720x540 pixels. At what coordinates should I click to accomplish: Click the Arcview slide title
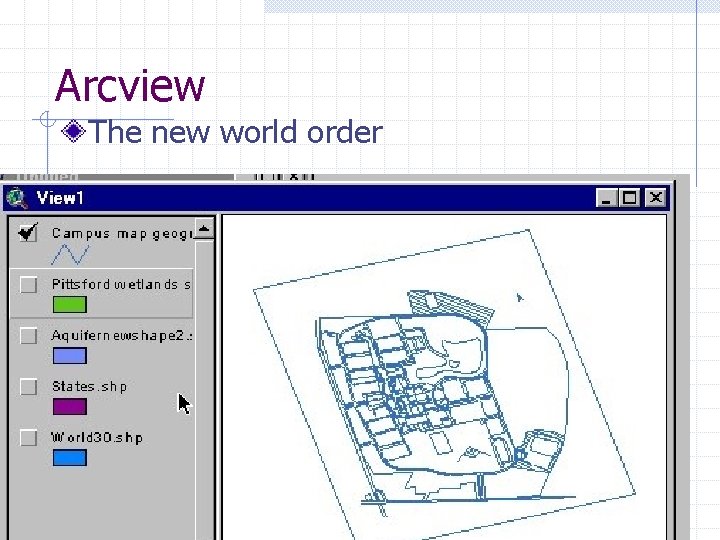pos(129,85)
